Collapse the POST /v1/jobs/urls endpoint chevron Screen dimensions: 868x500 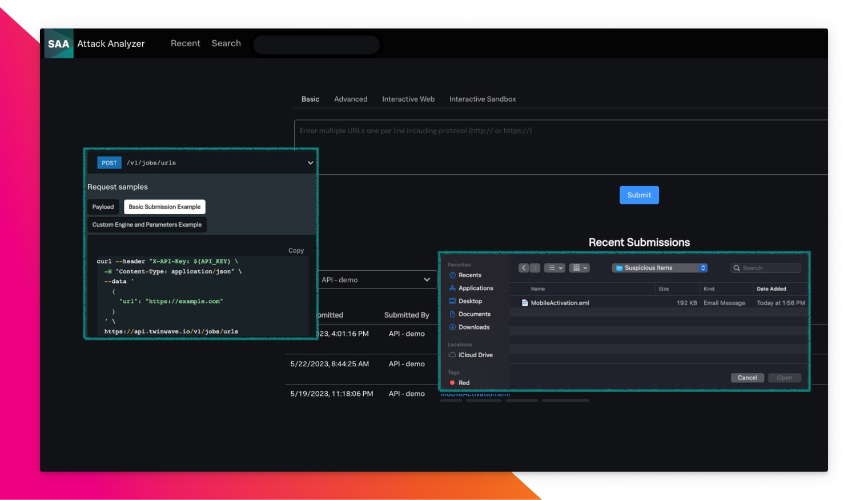coord(311,163)
